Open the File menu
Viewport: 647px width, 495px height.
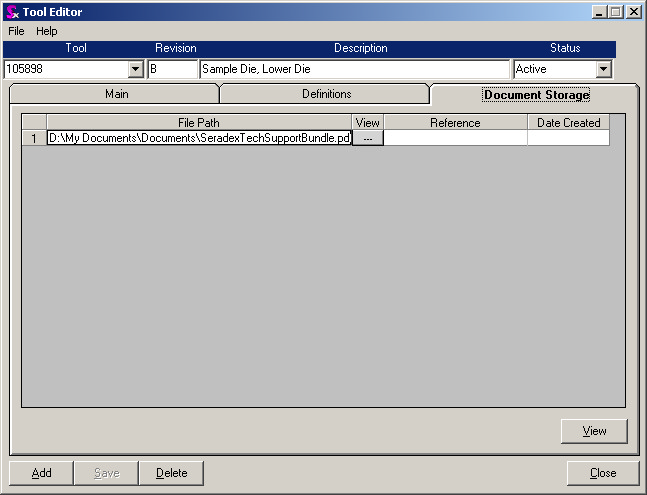(x=16, y=31)
